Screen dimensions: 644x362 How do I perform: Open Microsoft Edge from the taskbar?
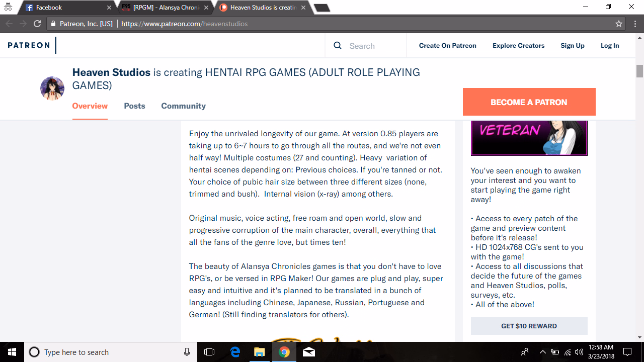[x=235, y=352]
